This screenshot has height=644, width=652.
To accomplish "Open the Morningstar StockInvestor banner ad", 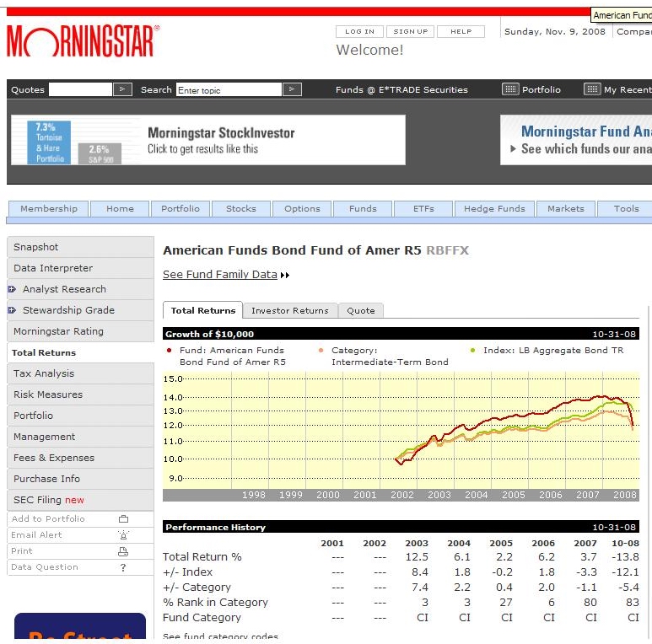I will [x=207, y=140].
